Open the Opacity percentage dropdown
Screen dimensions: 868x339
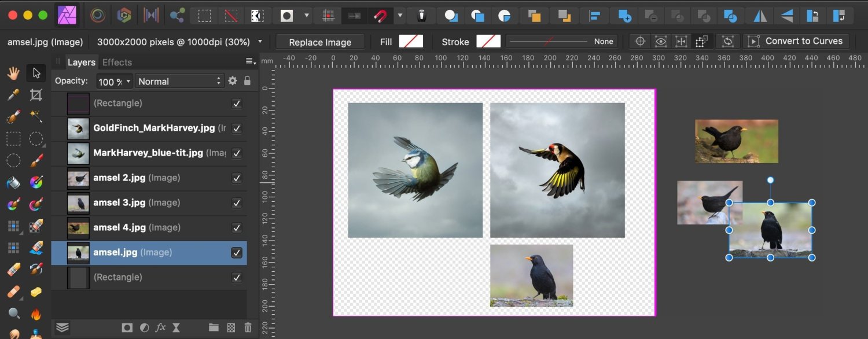pyautogui.click(x=113, y=81)
